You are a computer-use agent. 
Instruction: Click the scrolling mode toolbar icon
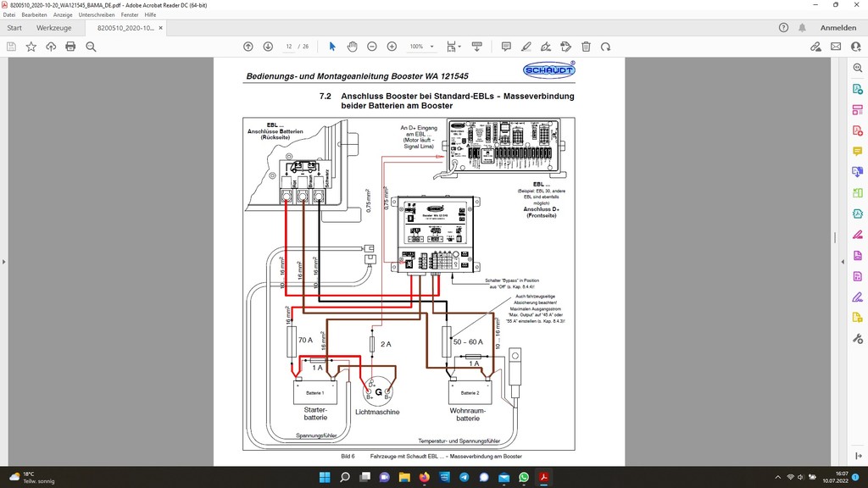[x=476, y=47]
